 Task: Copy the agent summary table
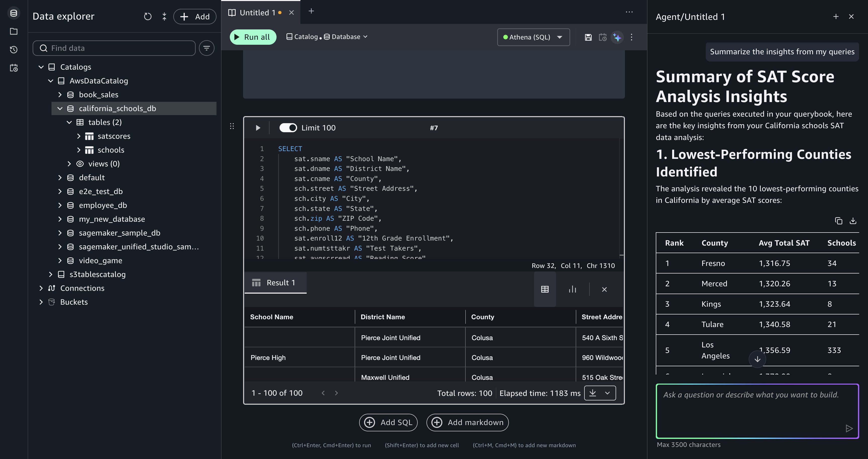coord(838,221)
